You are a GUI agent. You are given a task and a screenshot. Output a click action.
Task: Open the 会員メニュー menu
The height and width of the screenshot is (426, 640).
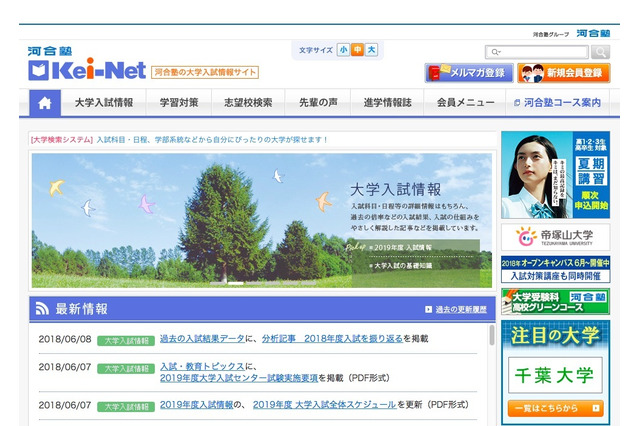[x=465, y=103]
